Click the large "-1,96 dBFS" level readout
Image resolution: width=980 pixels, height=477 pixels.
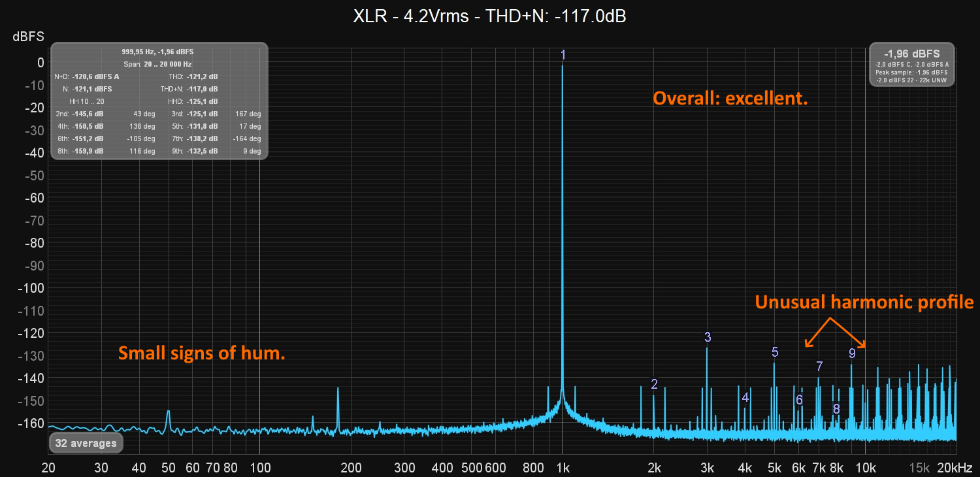click(x=912, y=54)
